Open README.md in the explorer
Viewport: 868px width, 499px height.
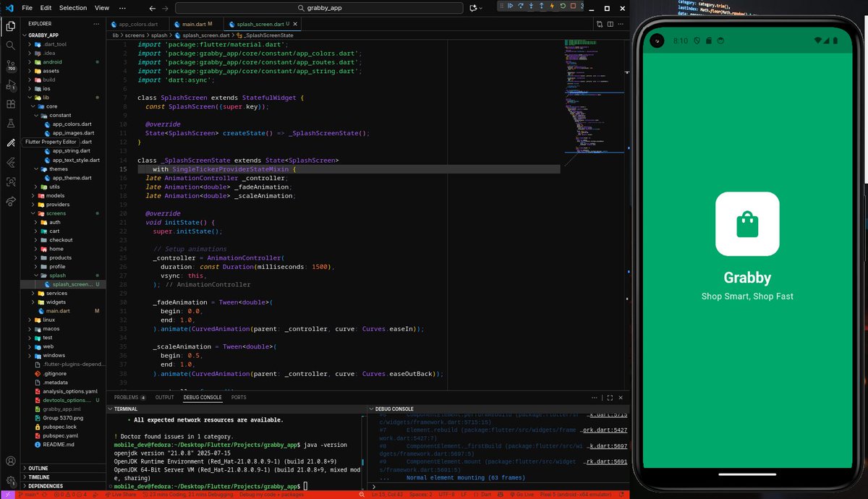click(59, 444)
